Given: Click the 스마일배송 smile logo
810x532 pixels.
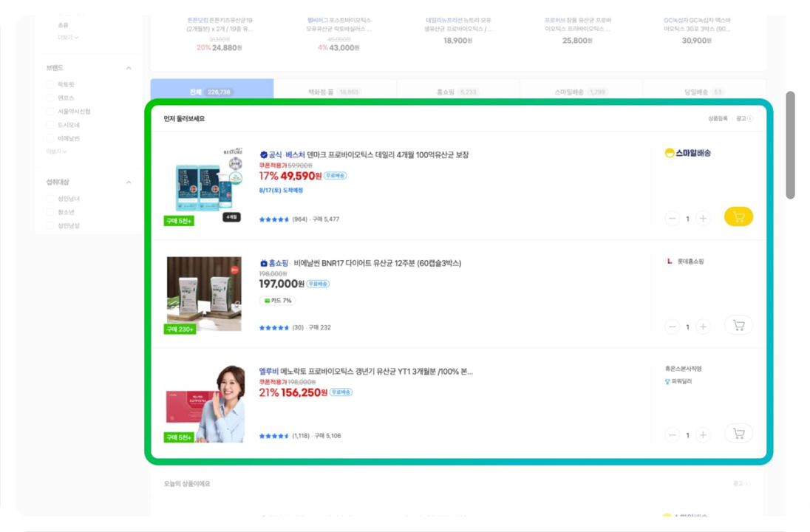Looking at the screenshot, I should (670, 153).
